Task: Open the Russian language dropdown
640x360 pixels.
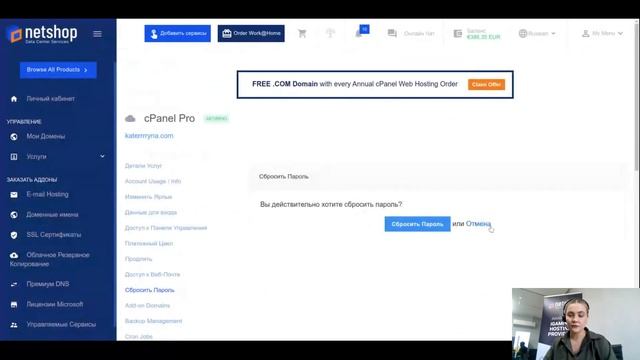Action: point(537,33)
